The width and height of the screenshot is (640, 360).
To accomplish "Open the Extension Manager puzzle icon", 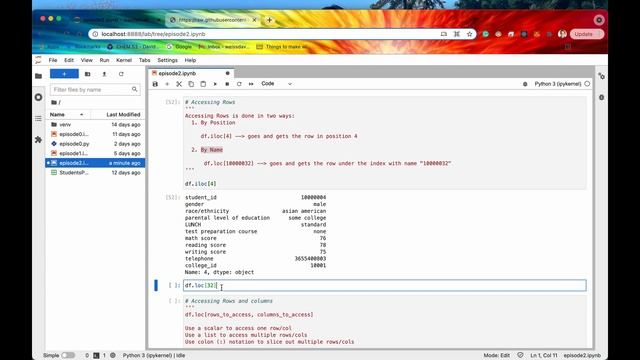I will click(x=38, y=140).
